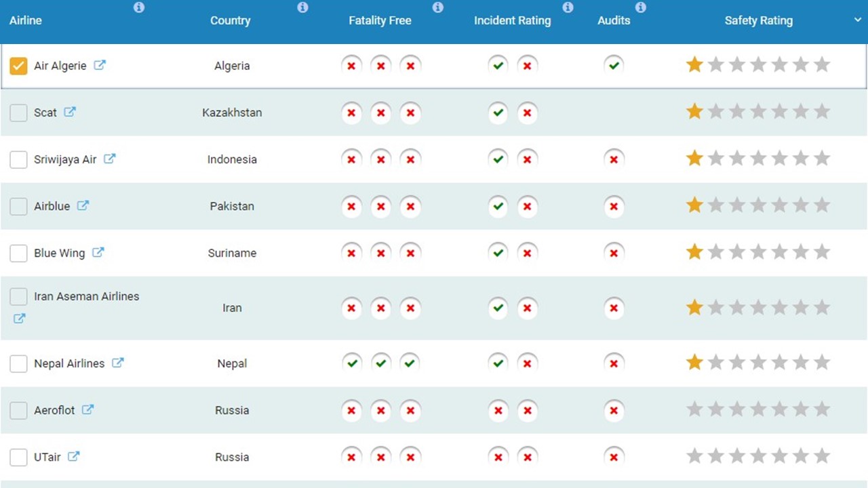The image size is (868, 488).
Task: Check the Scat airline checkbox
Action: coord(18,113)
